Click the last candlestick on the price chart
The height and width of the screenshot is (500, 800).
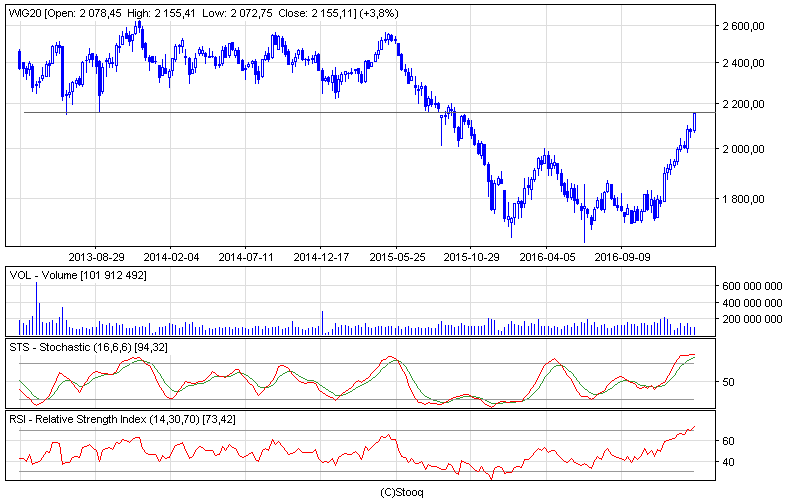(694, 122)
